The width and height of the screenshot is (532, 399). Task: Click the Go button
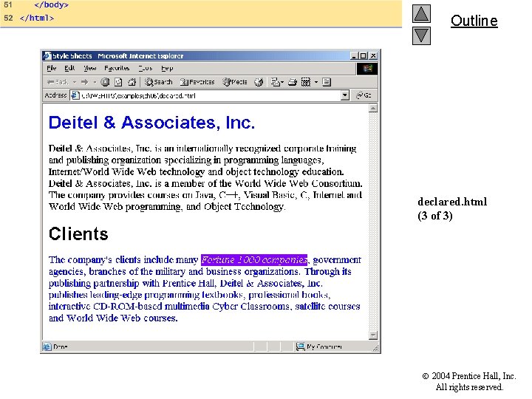pyautogui.click(x=364, y=95)
